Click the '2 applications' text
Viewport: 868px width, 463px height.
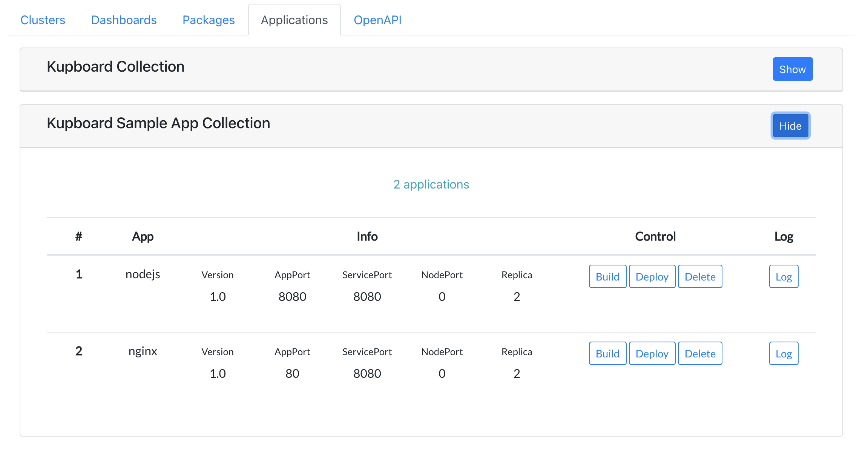click(x=431, y=184)
